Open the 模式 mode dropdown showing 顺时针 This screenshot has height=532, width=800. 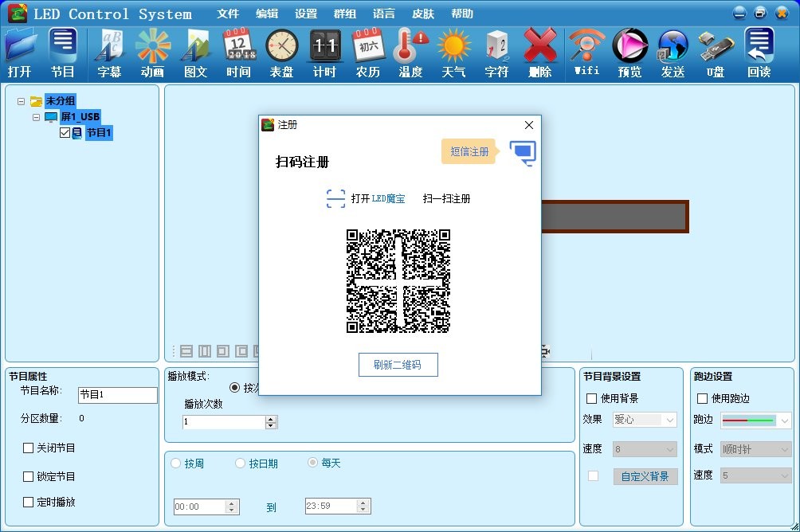pos(755,448)
